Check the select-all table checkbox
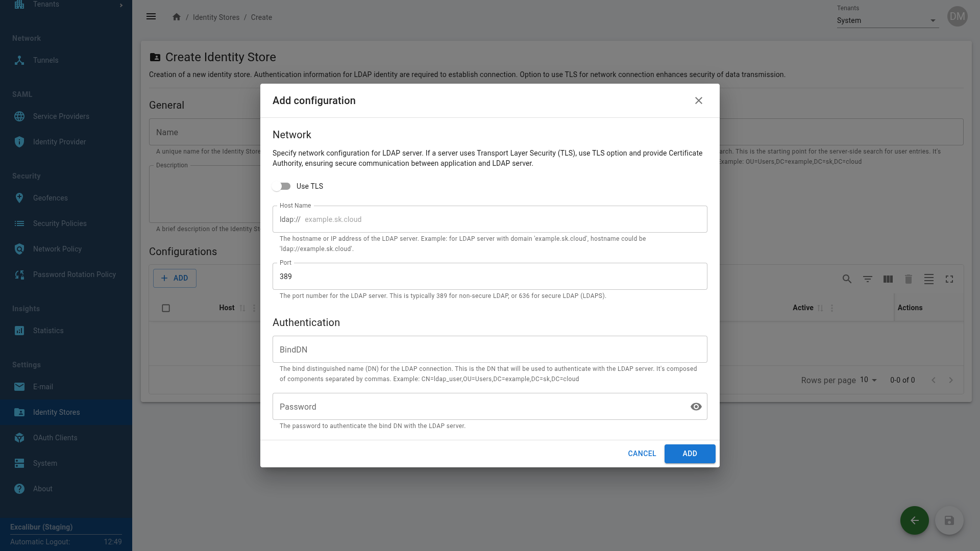Screen dimensions: 980x551 click(166, 308)
